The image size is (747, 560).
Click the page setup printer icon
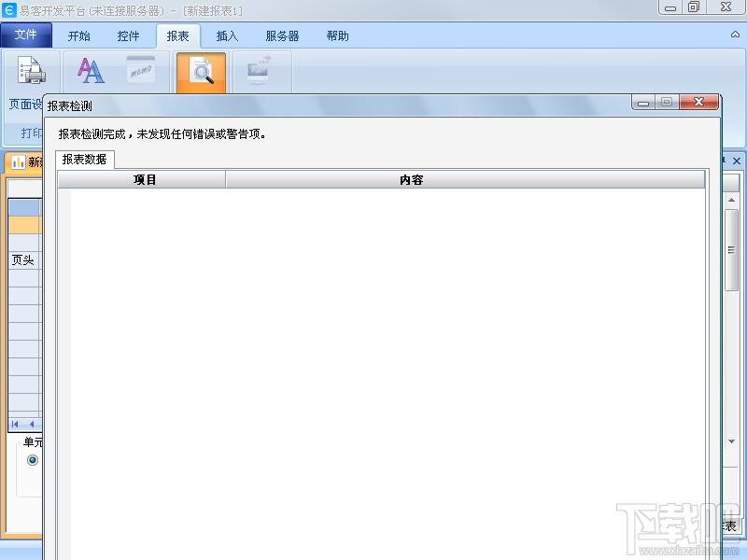32,71
